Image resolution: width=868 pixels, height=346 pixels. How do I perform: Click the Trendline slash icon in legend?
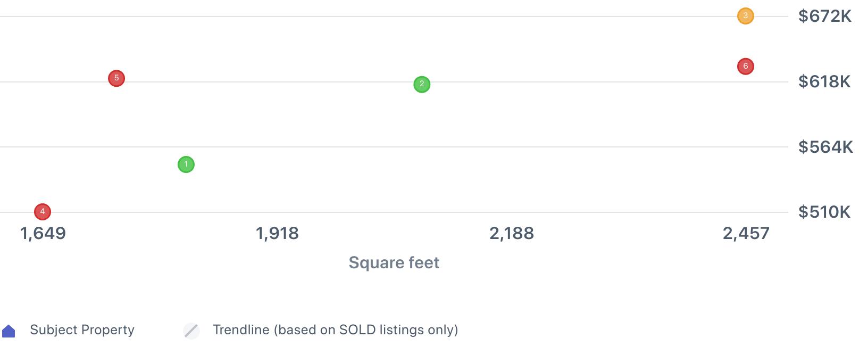191,331
